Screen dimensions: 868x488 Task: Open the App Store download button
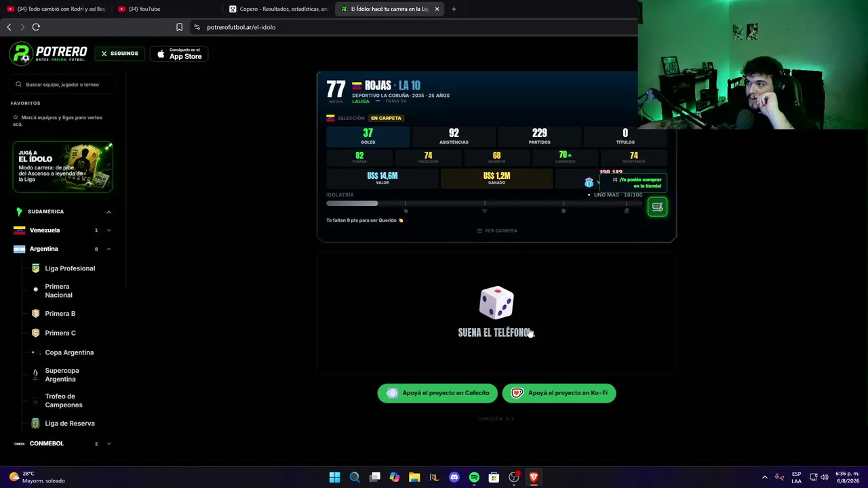pos(179,54)
